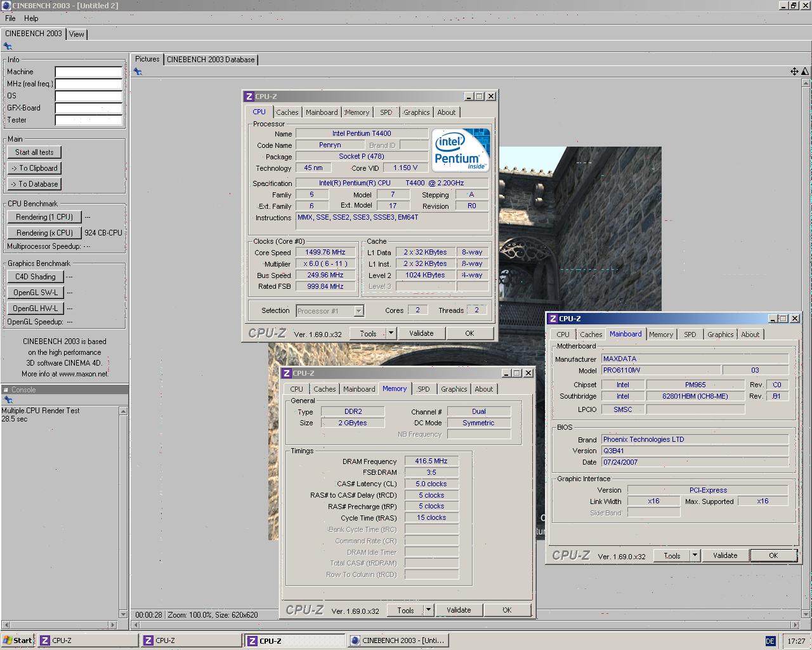Image resolution: width=812 pixels, height=650 pixels.
Task: Run the C4D Shading benchmark
Action: tap(36, 277)
